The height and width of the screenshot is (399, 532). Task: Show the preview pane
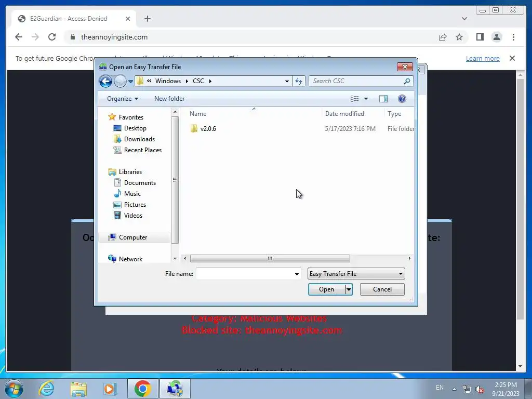click(383, 99)
